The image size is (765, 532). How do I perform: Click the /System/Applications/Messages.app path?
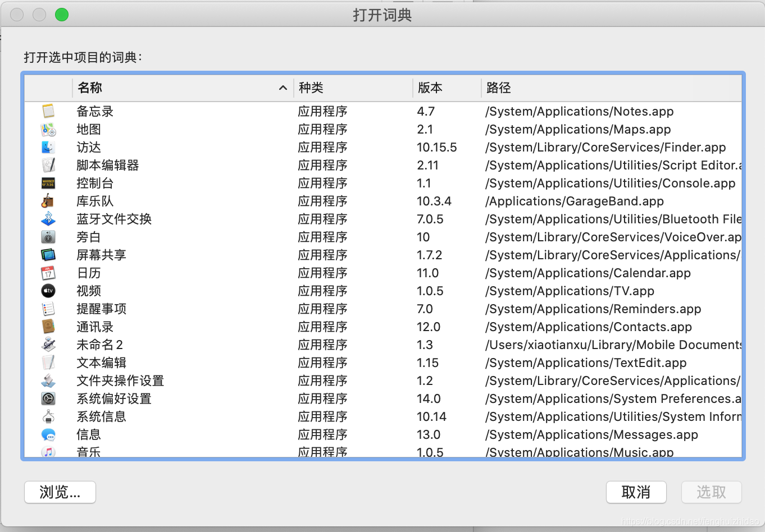tap(591, 434)
